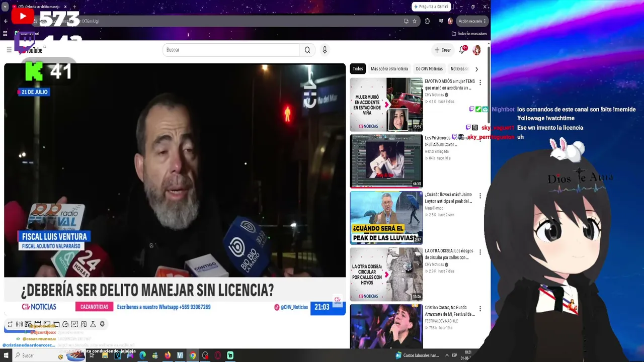The image size is (644, 362).
Task: Click the Chrome profile avatar in toolbar
Action: point(450,21)
